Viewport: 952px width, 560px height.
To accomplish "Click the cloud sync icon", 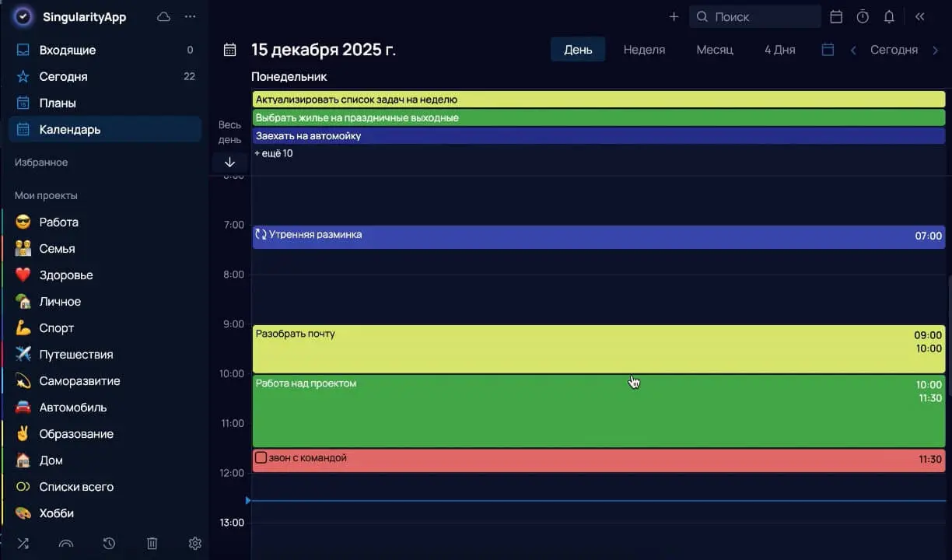I will tap(163, 16).
